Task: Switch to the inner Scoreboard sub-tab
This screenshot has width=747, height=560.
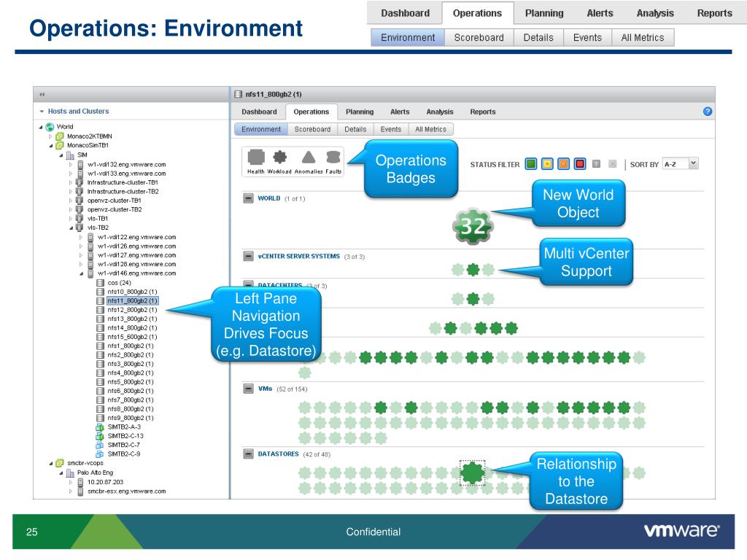Action: [x=312, y=130]
